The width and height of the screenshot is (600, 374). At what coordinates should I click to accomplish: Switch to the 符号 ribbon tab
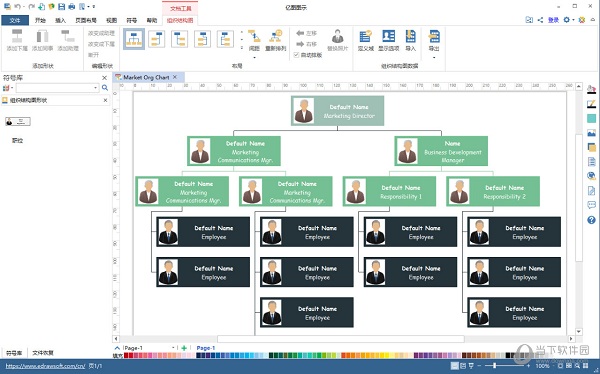click(x=132, y=20)
